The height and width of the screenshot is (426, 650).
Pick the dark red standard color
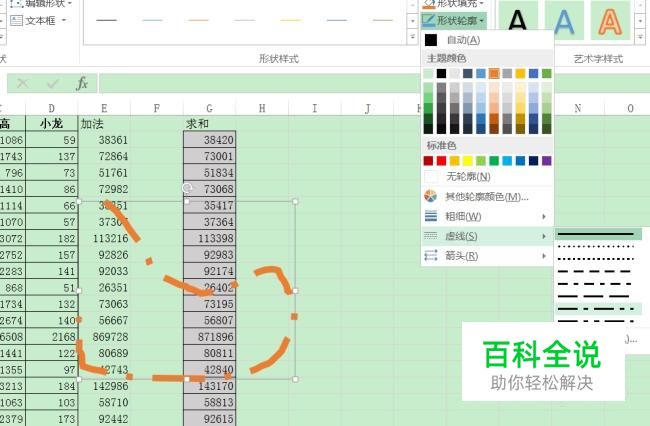tap(428, 161)
